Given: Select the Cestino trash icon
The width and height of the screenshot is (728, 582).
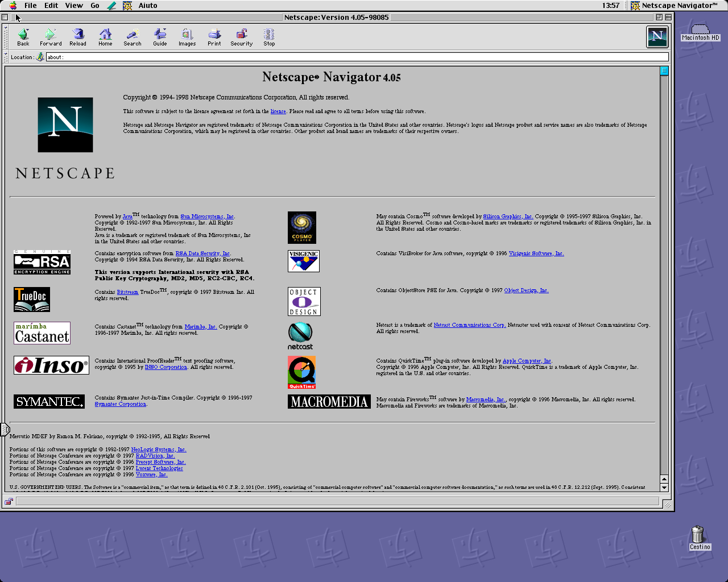Looking at the screenshot, I should tap(699, 538).
